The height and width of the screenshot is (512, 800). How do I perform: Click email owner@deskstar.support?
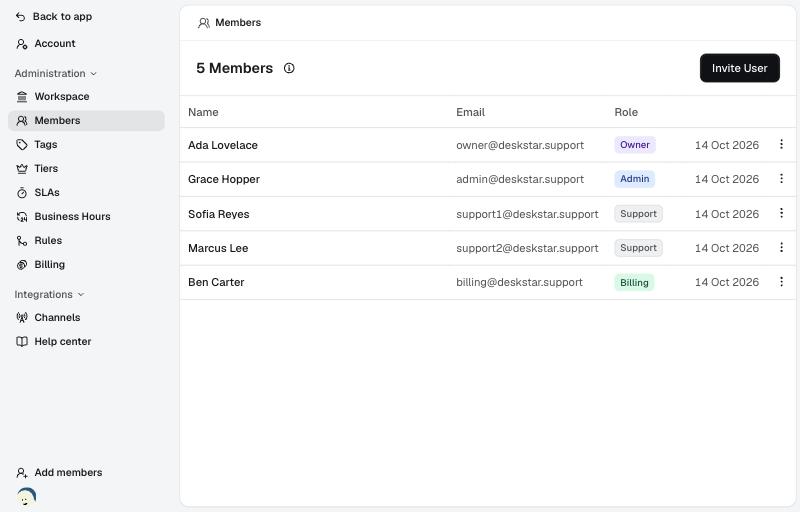click(520, 145)
